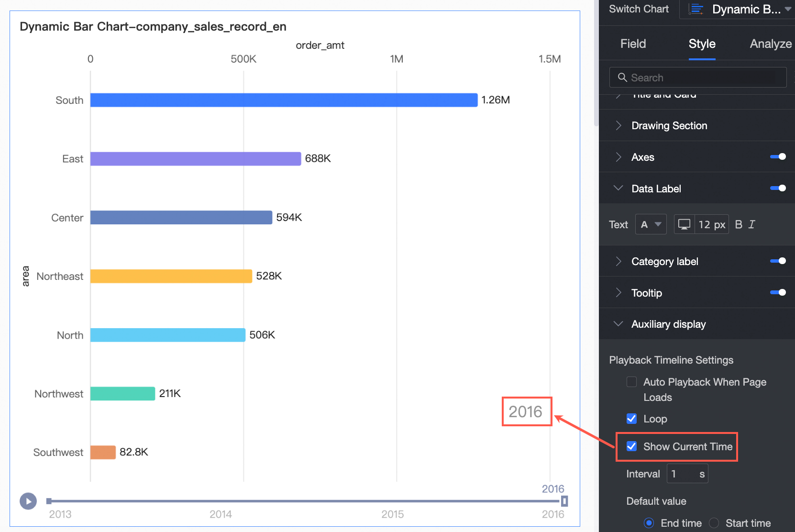
Task: Disable the Data Label switch
Action: 778,188
